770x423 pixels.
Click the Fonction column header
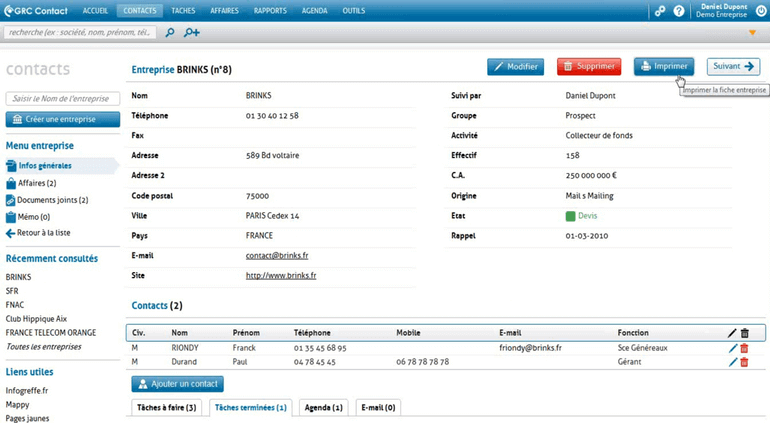(633, 333)
